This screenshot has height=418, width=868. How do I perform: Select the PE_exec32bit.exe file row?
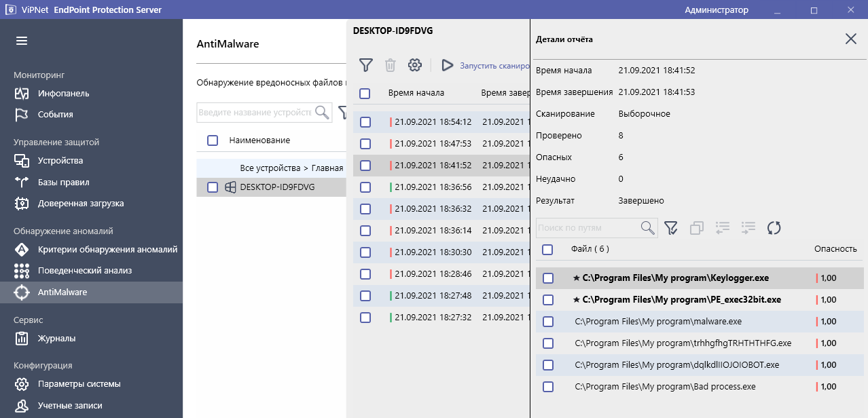700,299
